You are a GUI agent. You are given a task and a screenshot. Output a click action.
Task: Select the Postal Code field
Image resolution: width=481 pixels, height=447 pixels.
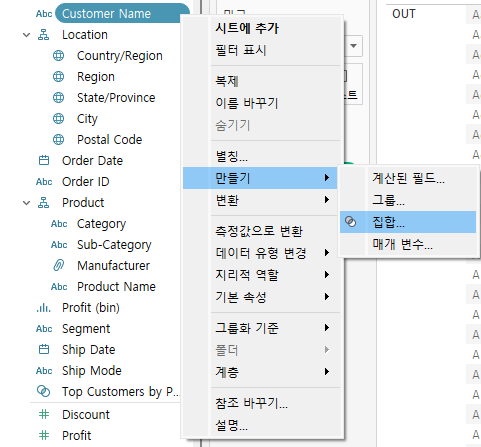[109, 140]
